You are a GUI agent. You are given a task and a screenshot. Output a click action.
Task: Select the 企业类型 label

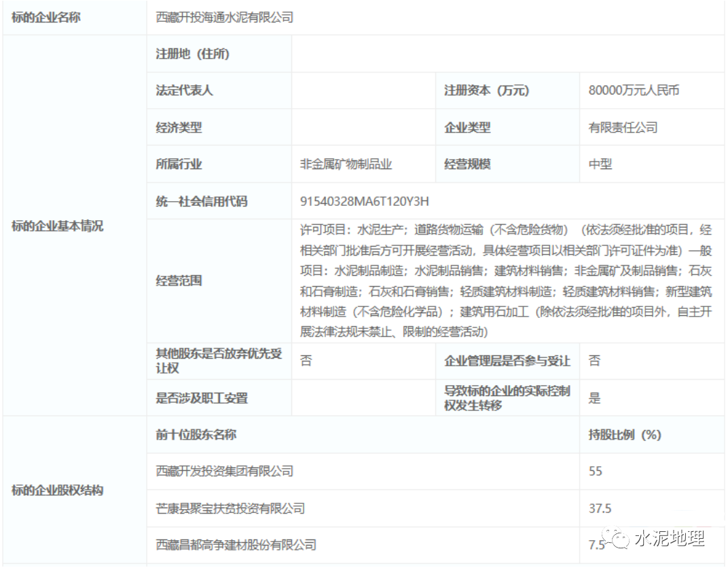[x=467, y=127]
